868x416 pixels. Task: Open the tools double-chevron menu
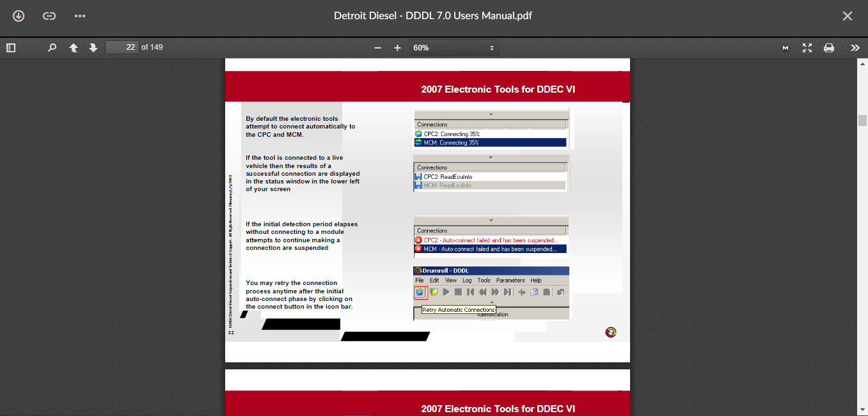[x=855, y=48]
